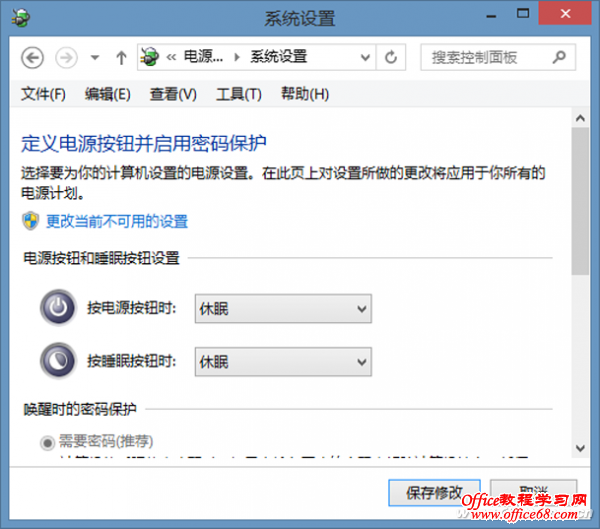Click the vertical scrollbar thumb
The image size is (600, 529).
click(580, 201)
